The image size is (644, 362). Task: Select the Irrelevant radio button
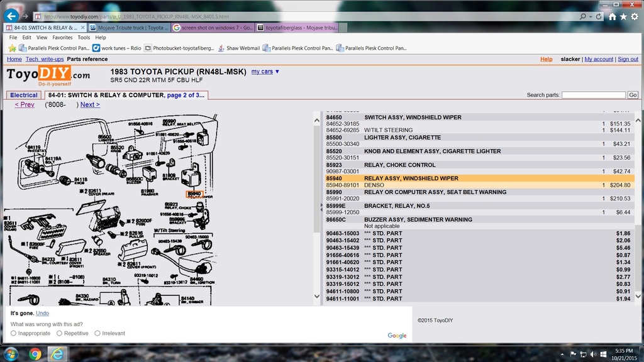[97, 333]
